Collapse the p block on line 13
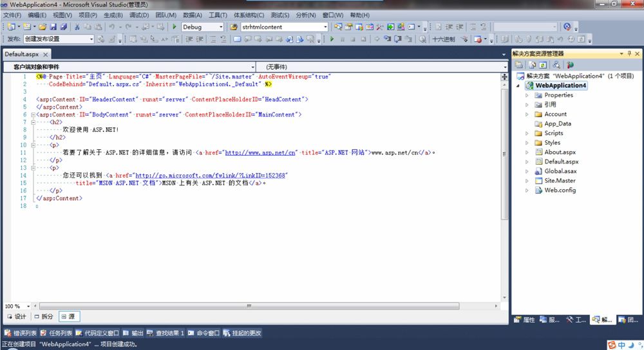644x350 pixels. [33, 168]
